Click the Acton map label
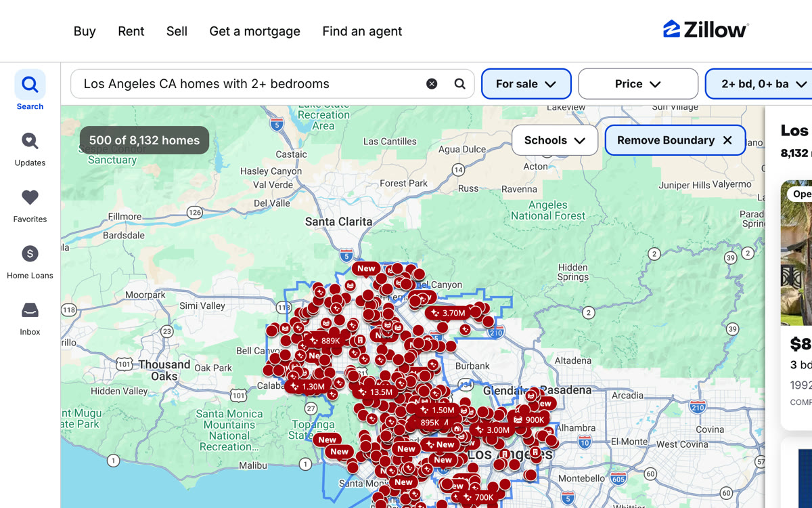The width and height of the screenshot is (812, 508). coord(535,166)
